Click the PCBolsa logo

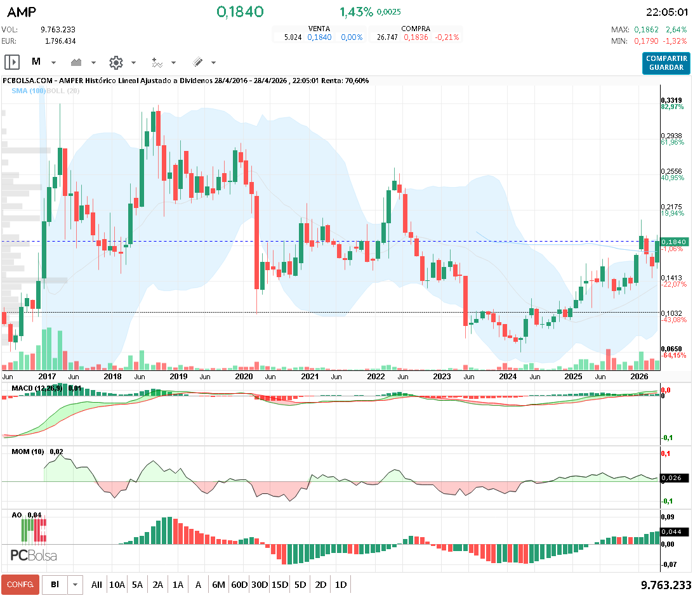click(x=34, y=556)
